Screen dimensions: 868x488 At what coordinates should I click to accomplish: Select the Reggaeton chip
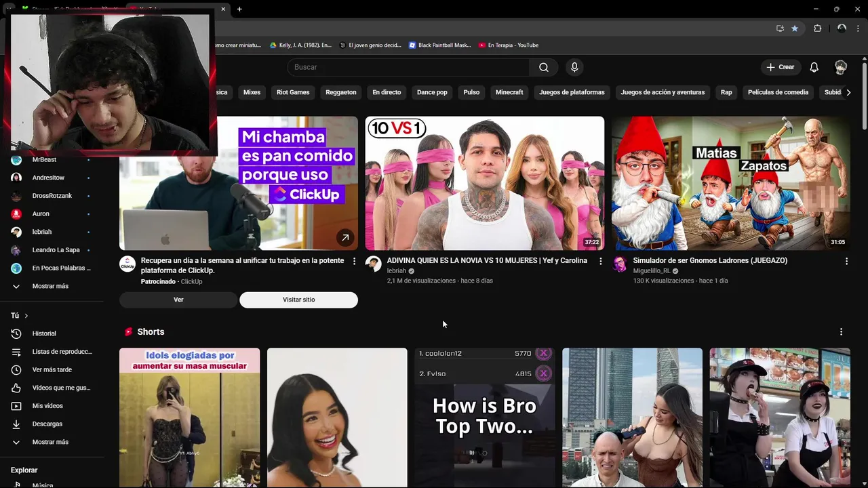tap(341, 92)
